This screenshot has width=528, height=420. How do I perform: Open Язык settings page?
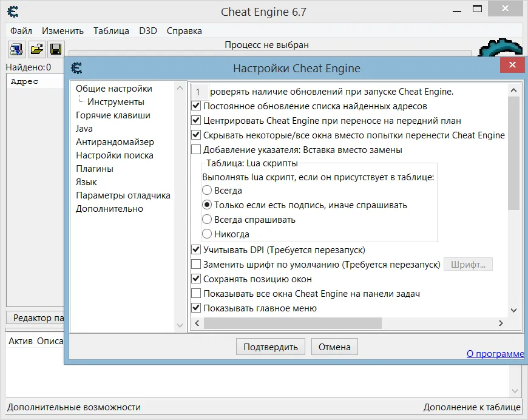[86, 182]
